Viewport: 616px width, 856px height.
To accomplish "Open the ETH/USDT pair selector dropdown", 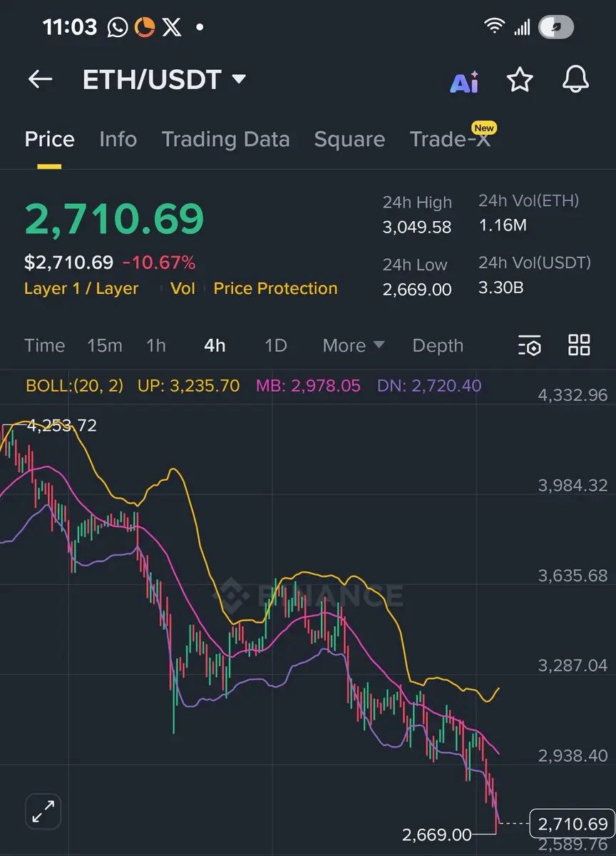I will [x=164, y=79].
